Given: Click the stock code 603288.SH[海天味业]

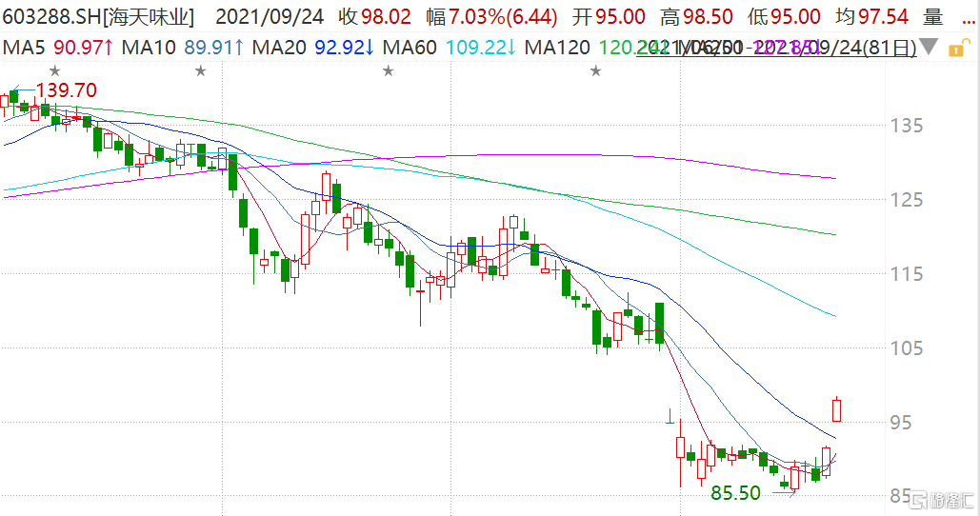Looking at the screenshot, I should pyautogui.click(x=98, y=17).
